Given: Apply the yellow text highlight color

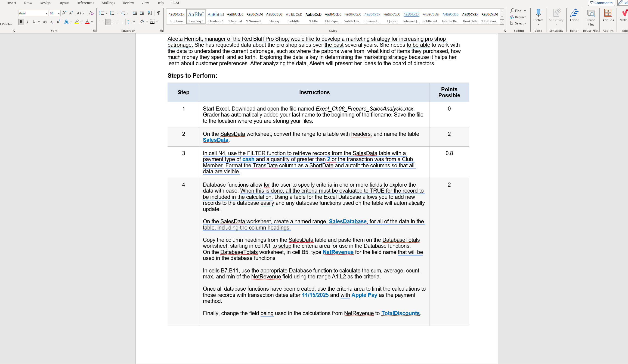Looking at the screenshot, I should [x=77, y=22].
